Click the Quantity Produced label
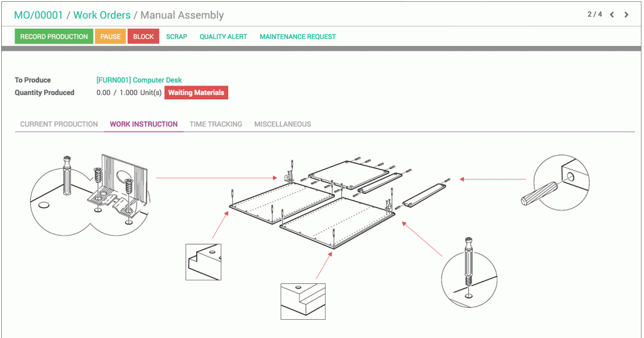 tap(45, 93)
